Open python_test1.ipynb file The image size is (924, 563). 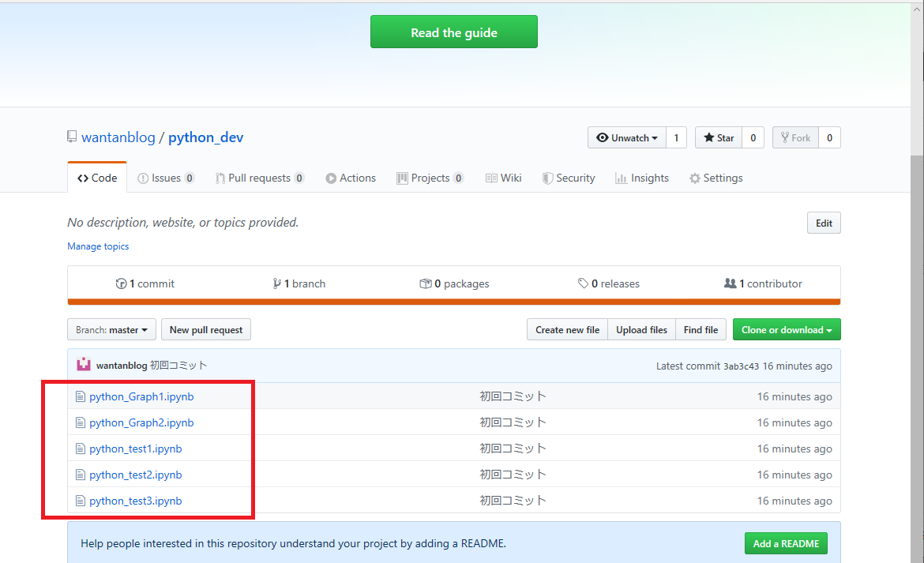[x=136, y=449]
